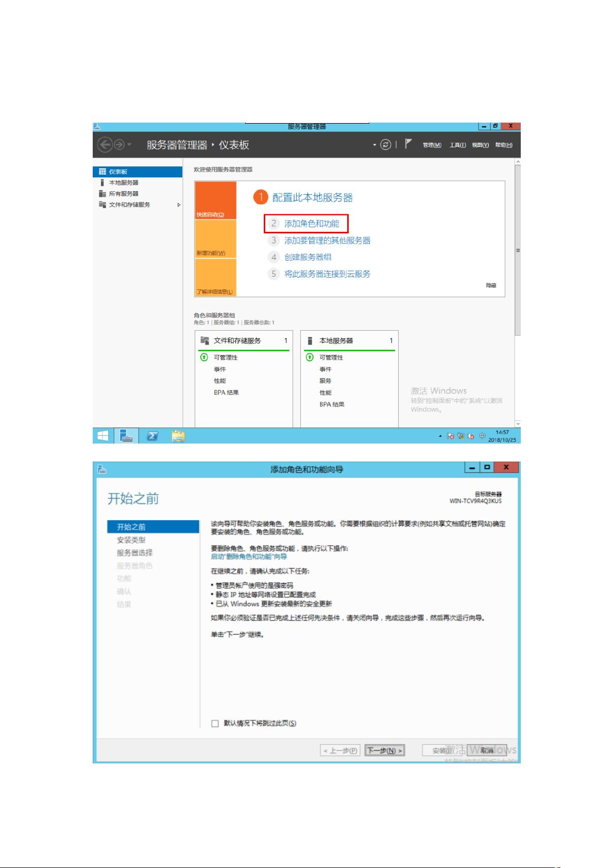Click the forward arrow in Server Manager
The image size is (614, 868).
pyautogui.click(x=118, y=145)
